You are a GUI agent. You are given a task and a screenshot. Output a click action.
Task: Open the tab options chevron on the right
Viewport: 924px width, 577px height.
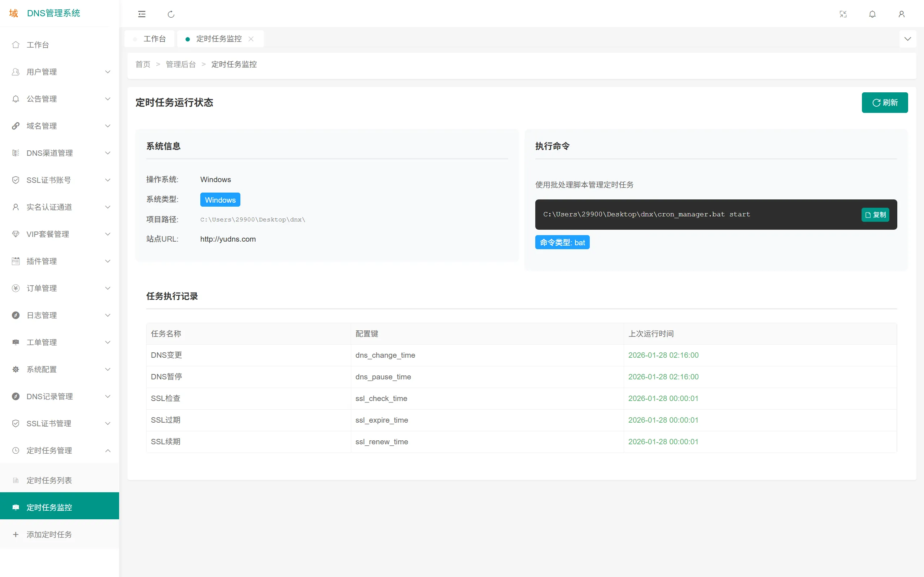click(x=908, y=39)
